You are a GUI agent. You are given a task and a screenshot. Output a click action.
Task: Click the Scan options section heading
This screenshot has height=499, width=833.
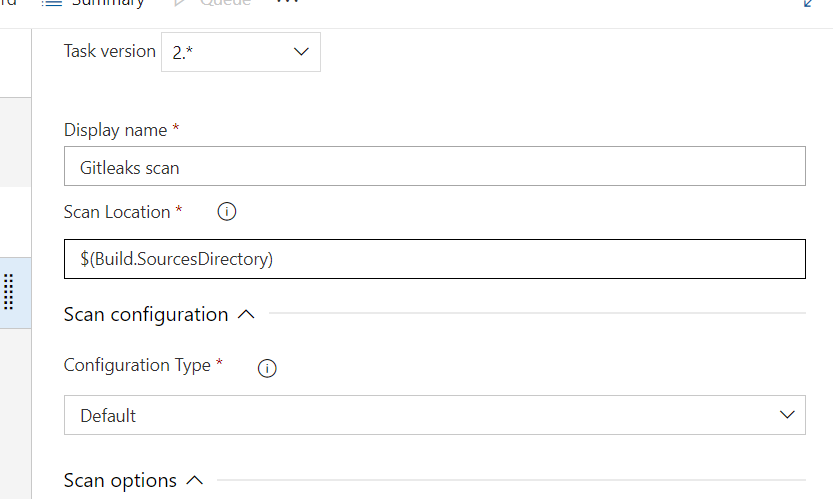click(x=120, y=480)
